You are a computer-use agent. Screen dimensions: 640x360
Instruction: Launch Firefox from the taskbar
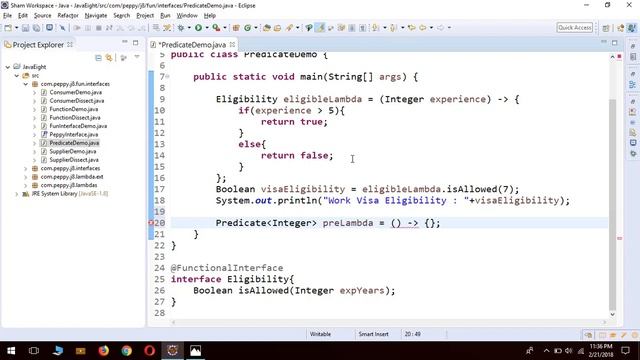104,351
